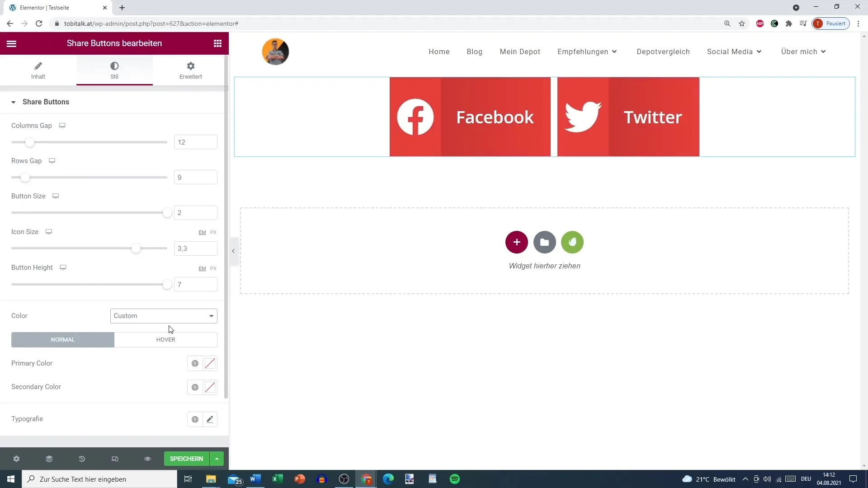This screenshot has width=868, height=488.
Task: Open global colors for Primary Color
Action: 195,363
